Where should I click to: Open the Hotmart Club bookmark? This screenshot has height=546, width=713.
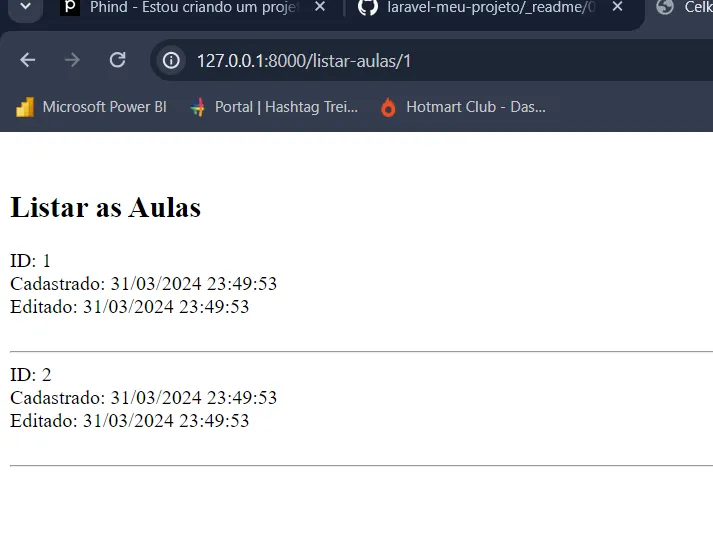(x=475, y=107)
